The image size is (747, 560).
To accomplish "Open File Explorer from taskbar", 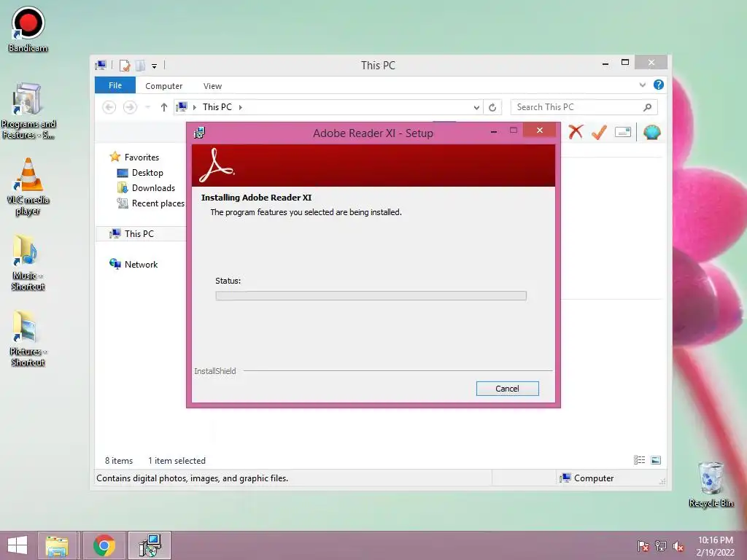I will coord(57,545).
